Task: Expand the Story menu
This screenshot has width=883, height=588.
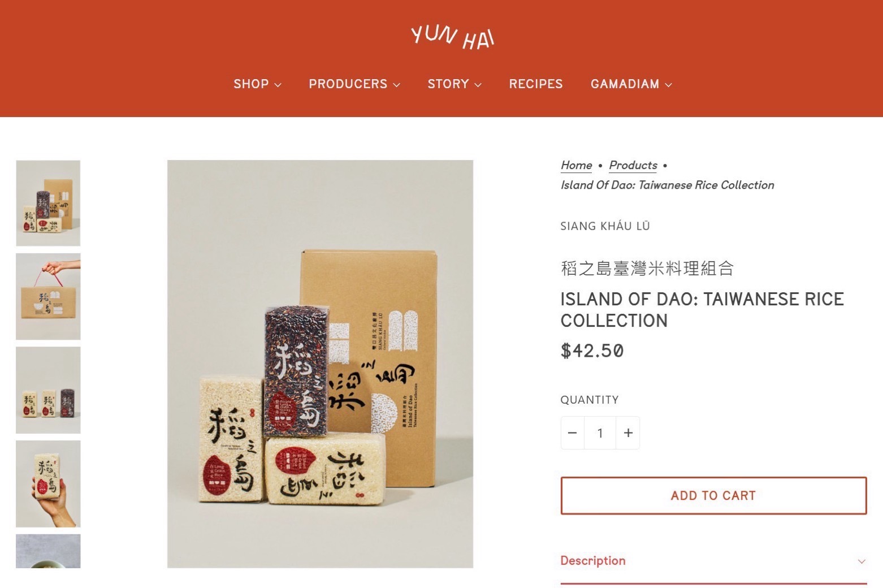Action: click(455, 84)
